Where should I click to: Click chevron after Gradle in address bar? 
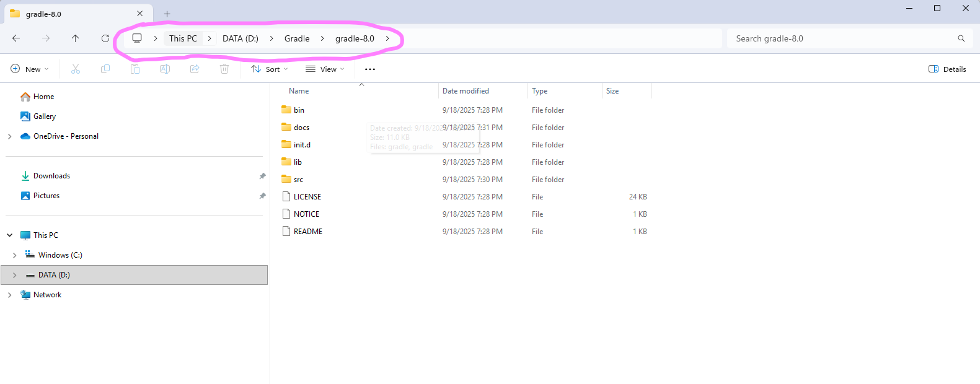[322, 38]
